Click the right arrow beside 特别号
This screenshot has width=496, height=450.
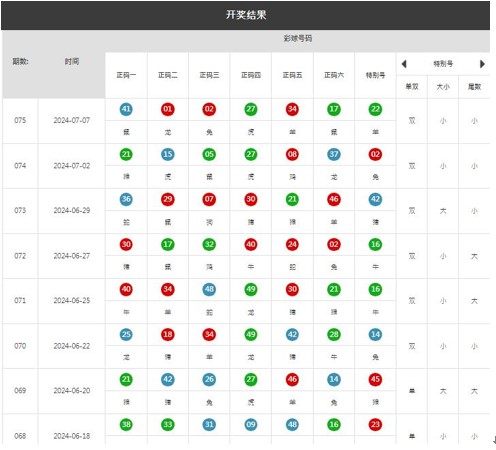(482, 64)
